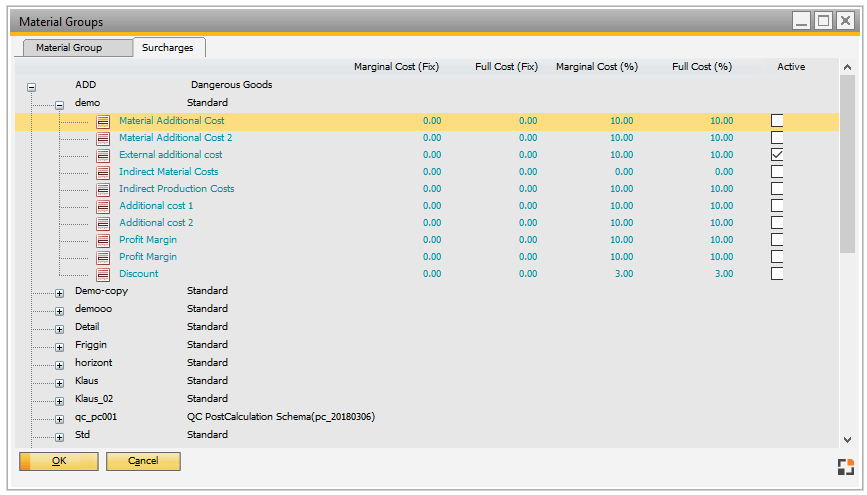This screenshot has width=867, height=495.
Task: Click the icon beside Indirect Production Costs
Action: pos(103,189)
